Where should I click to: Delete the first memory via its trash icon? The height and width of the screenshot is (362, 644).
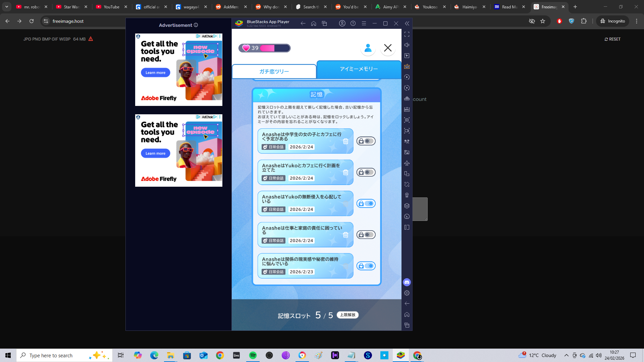pos(345,141)
